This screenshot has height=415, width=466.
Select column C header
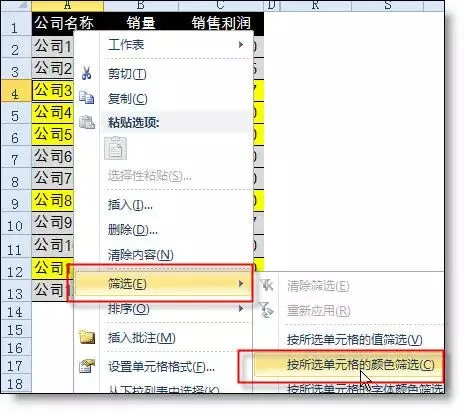click(221, 6)
